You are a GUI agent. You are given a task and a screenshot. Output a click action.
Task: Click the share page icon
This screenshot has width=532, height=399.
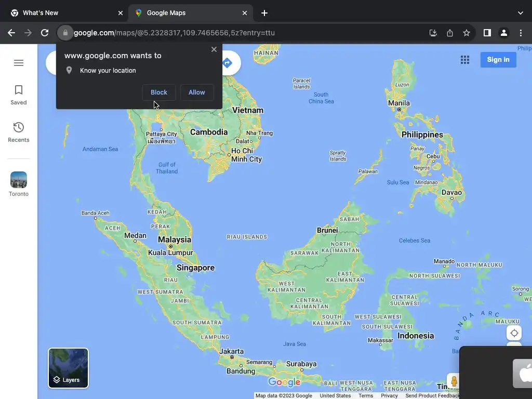pos(450,33)
